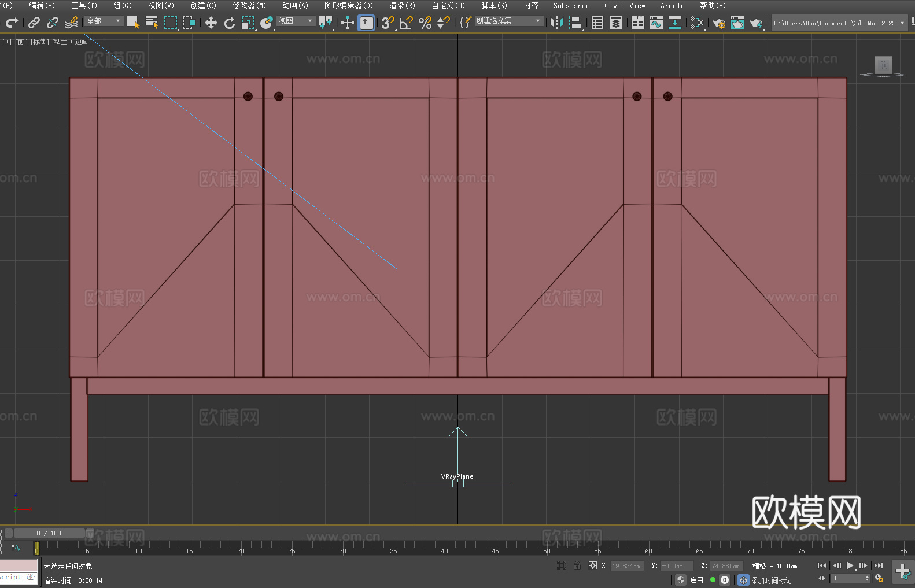Expand project path dropdown 3ds Max 2022
915x588 pixels.
click(x=902, y=23)
